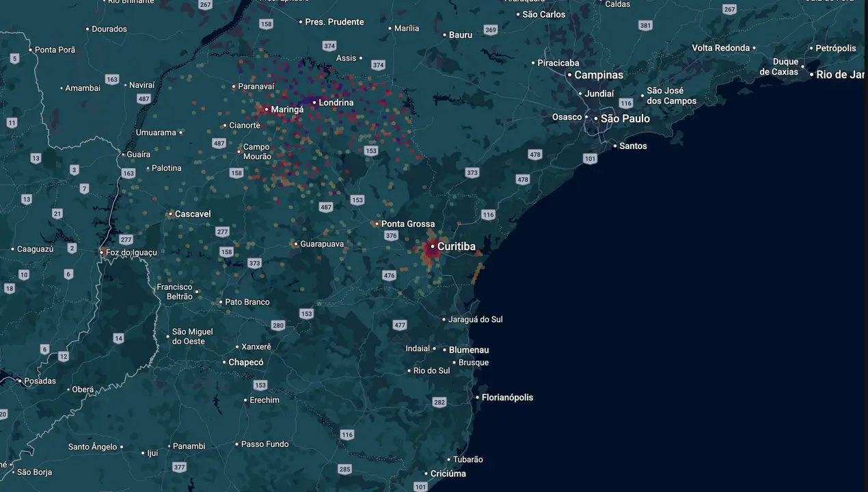Click the Ponta Porã label

(55, 50)
